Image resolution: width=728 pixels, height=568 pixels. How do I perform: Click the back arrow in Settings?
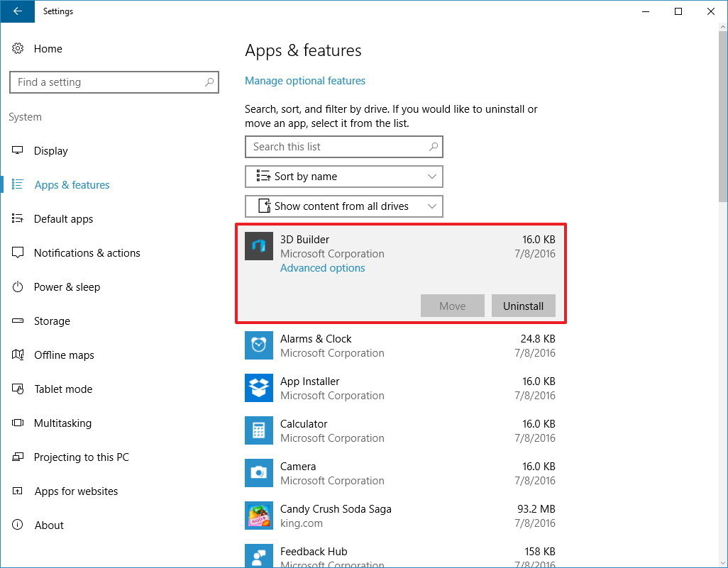18,11
